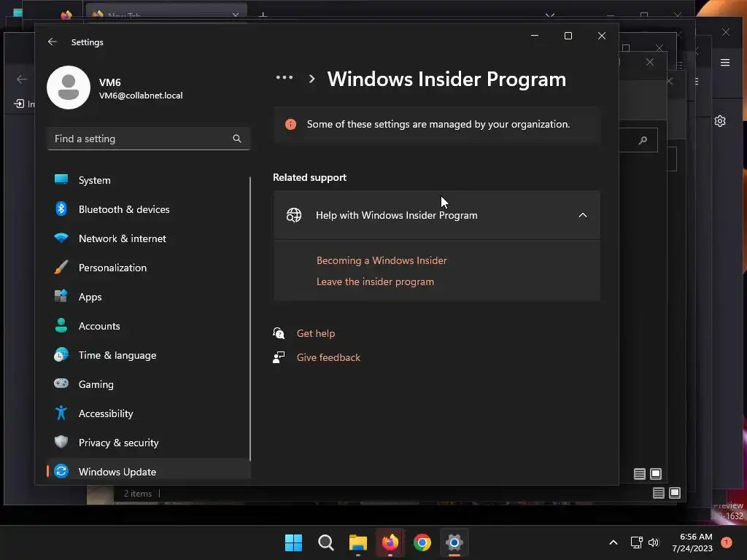747x560 pixels.
Task: Open the Give feedback link
Action: point(329,357)
